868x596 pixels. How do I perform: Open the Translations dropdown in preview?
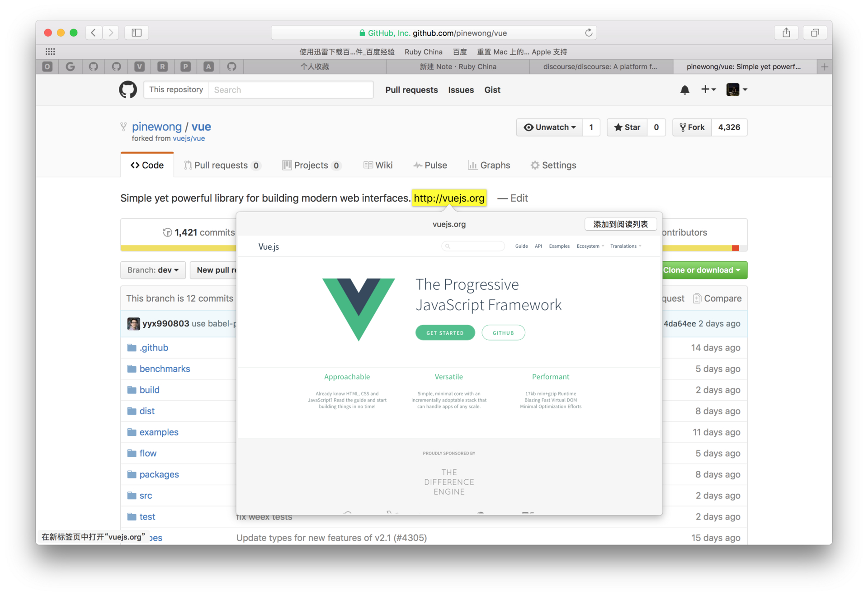[x=625, y=246]
